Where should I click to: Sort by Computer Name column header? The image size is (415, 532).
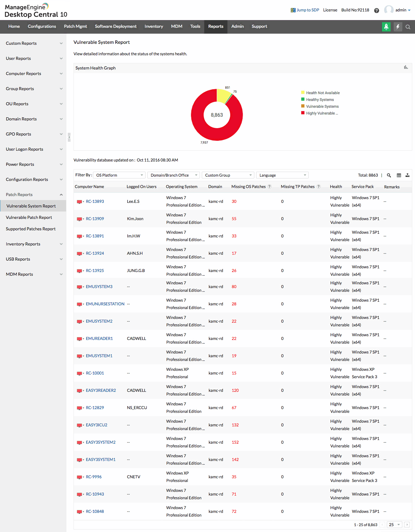click(x=89, y=186)
